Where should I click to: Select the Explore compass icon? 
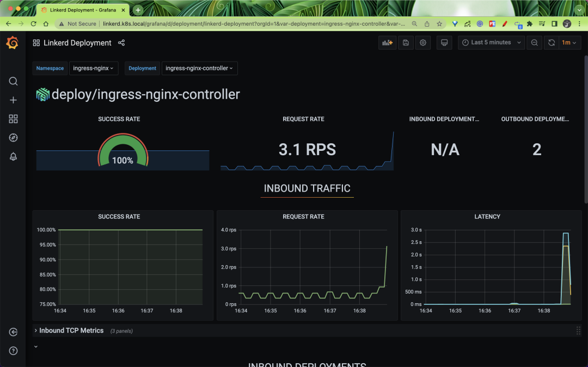[13, 137]
